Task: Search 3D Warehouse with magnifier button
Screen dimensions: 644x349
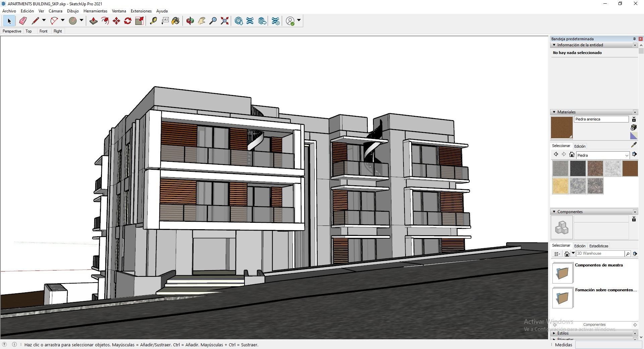Action: point(628,254)
